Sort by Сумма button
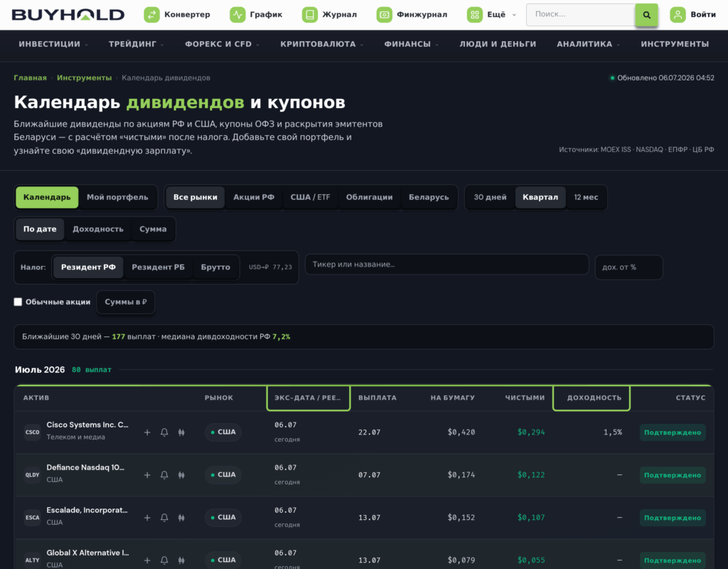Image resolution: width=728 pixels, height=569 pixels. 154,230
